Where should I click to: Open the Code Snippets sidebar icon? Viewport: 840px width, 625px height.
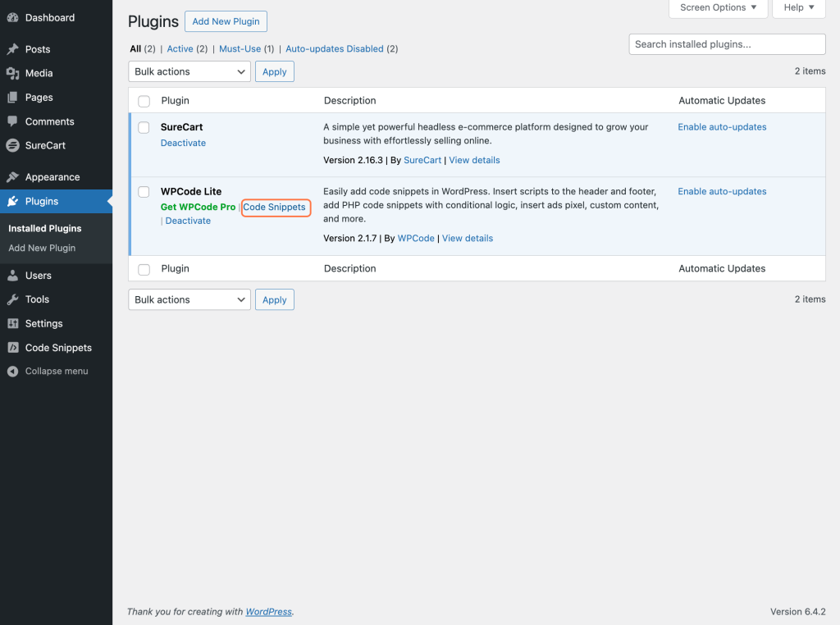[13, 347]
